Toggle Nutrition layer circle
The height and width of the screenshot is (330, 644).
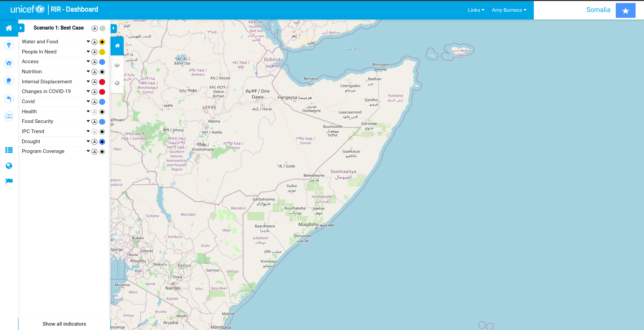pos(102,72)
